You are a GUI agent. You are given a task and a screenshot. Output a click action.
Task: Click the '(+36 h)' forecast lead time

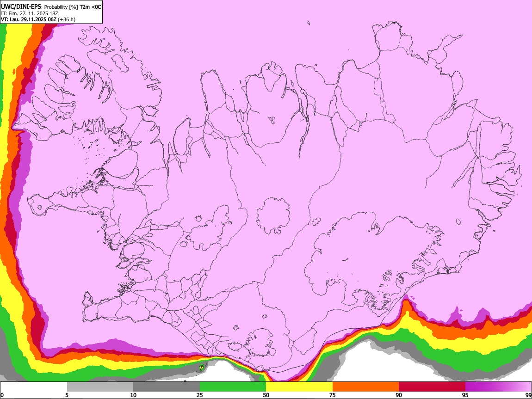click(x=67, y=19)
